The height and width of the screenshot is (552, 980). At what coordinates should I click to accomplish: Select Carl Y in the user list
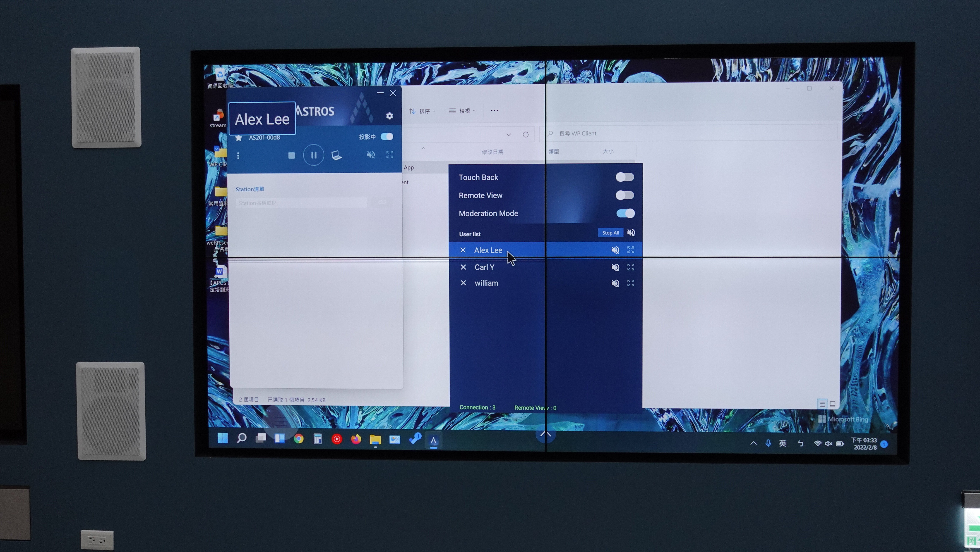(x=545, y=267)
